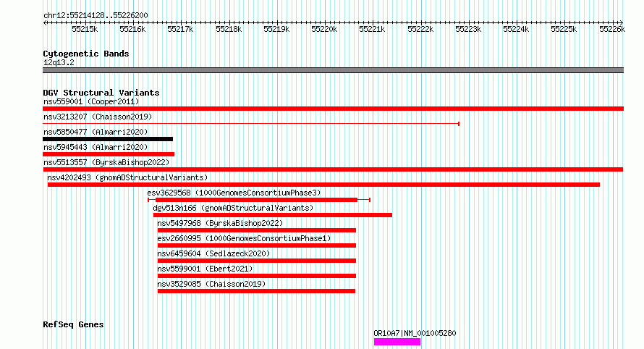Click esv3629568 1000Genomes Phase3 bar
The image size is (644, 349).
259,200
